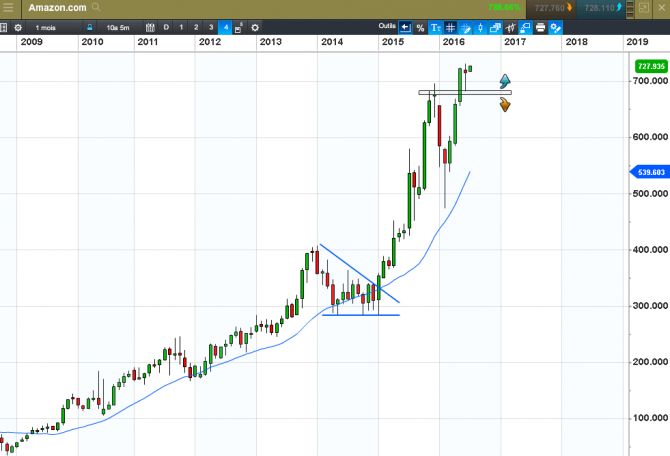This screenshot has width=670, height=456.
Task: Click the price tag lock icon
Action: click(525, 28)
